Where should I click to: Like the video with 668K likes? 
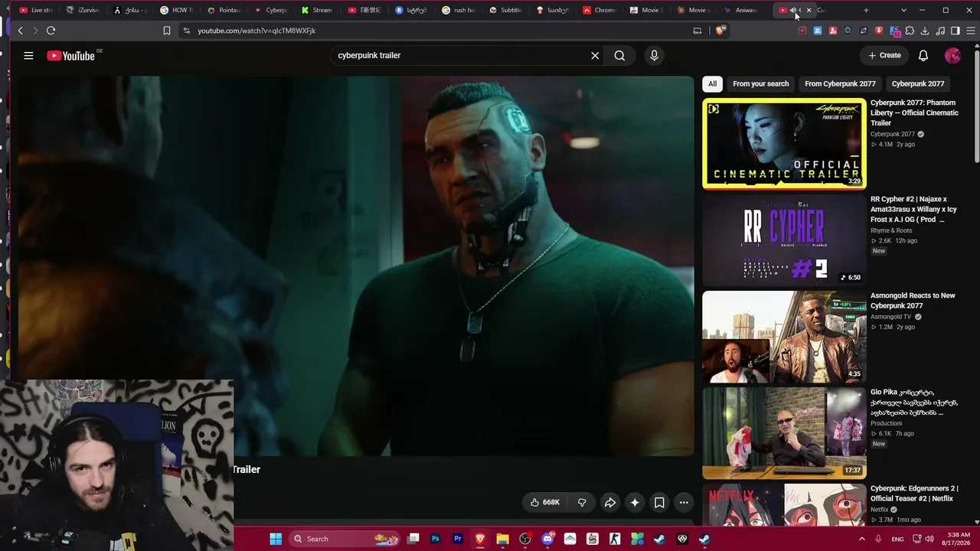click(544, 502)
